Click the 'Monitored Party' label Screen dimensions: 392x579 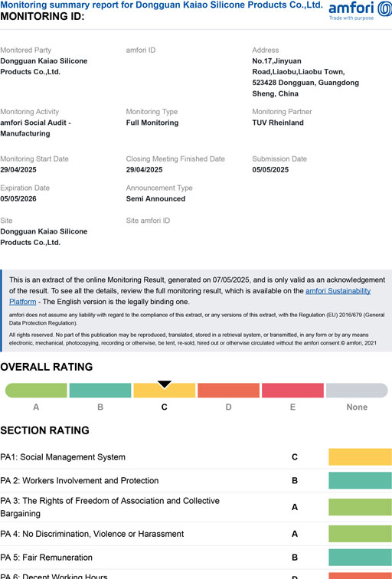(25, 51)
